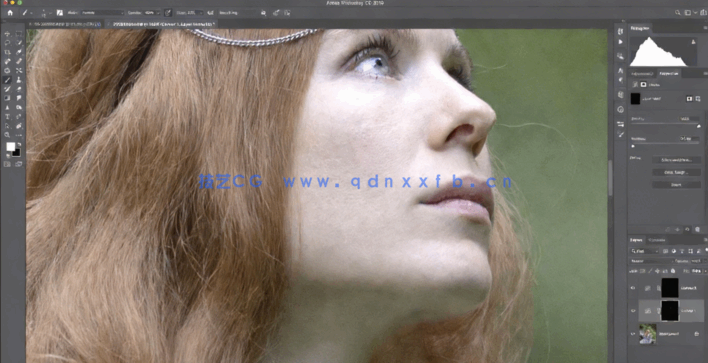Open smoothing options gear
The width and height of the screenshot is (708, 363).
263,14
